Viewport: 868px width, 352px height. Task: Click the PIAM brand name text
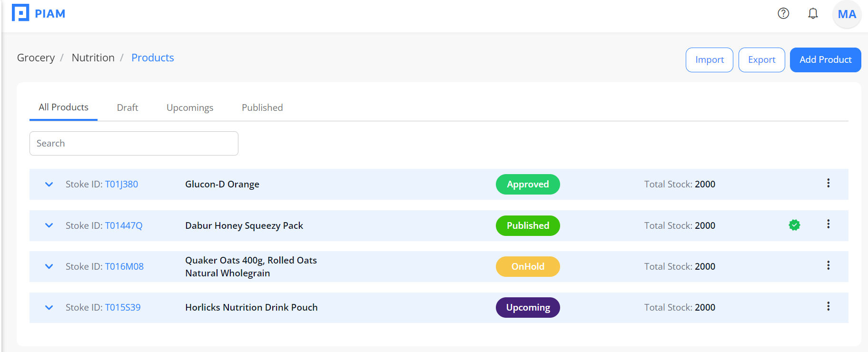(x=50, y=14)
